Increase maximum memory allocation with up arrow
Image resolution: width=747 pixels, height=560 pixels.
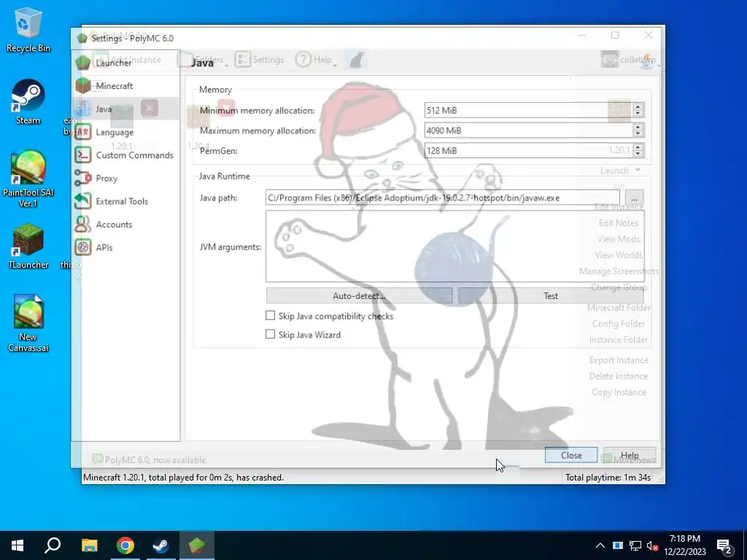tap(638, 126)
